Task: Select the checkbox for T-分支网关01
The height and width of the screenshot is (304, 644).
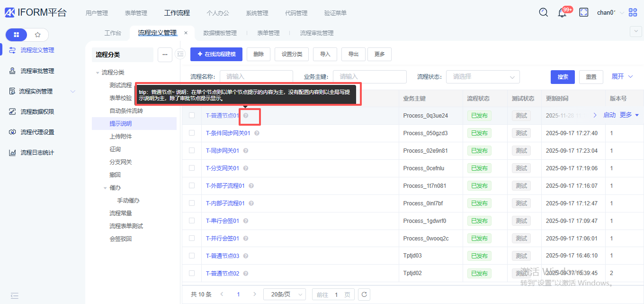Action: (192, 168)
